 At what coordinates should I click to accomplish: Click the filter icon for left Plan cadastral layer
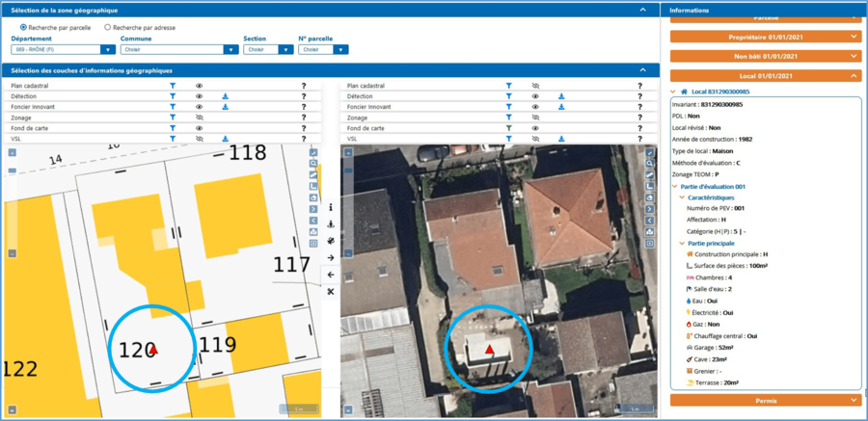pyautogui.click(x=173, y=86)
